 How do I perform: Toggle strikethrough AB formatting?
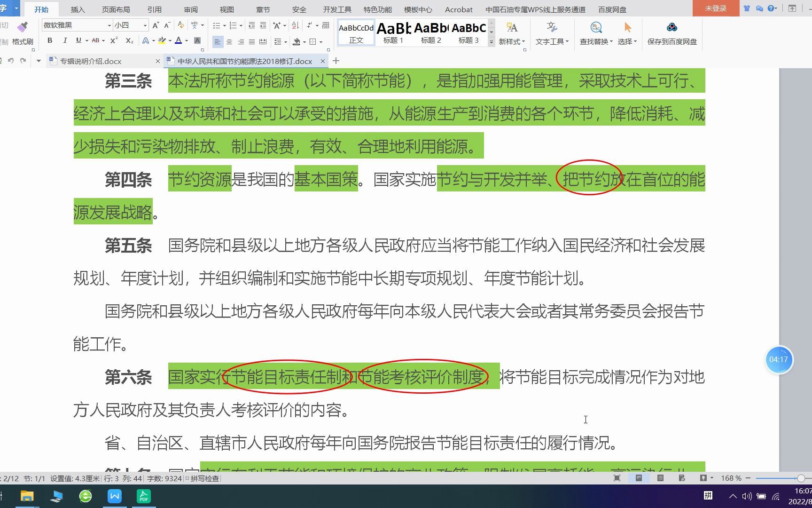[x=95, y=41]
